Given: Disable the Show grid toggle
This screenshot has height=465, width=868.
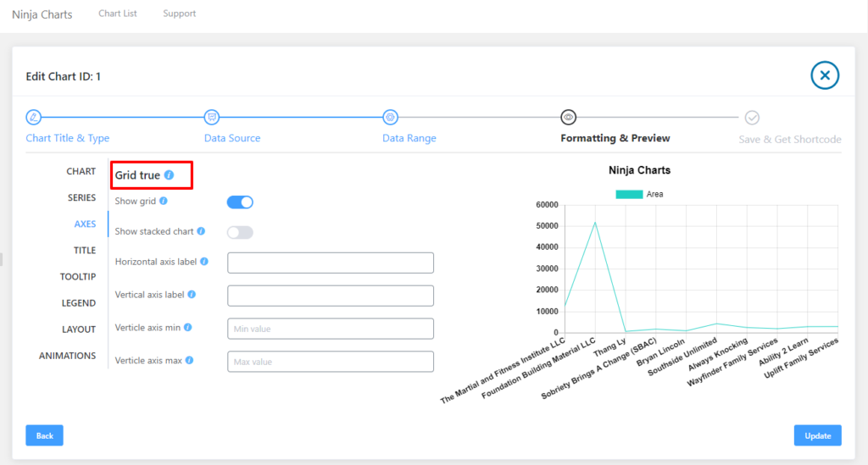Looking at the screenshot, I should [x=240, y=202].
